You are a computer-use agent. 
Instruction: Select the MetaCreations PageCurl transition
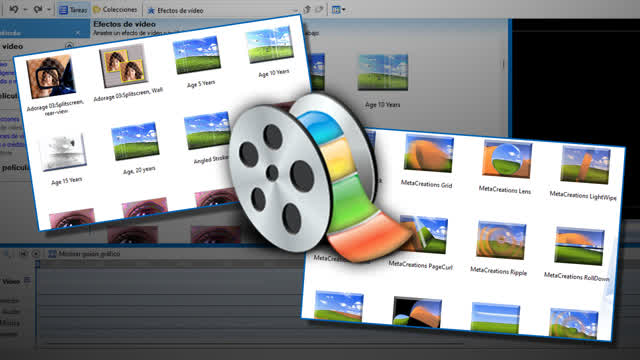(x=423, y=234)
